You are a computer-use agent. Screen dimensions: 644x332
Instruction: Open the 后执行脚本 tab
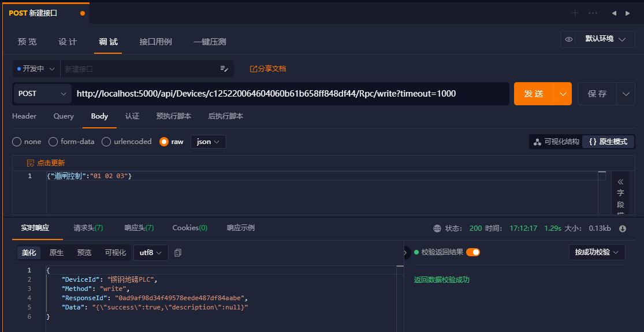click(226, 116)
